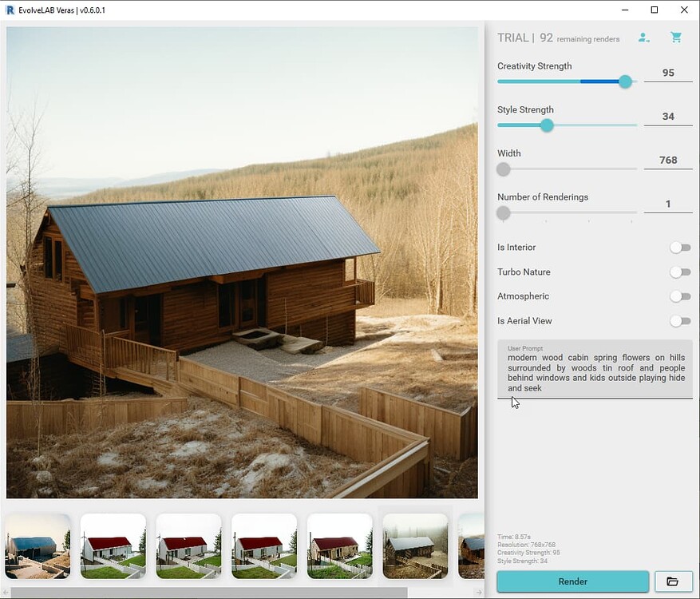Select the Style Strength slider handle
Image resolution: width=700 pixels, height=599 pixels.
(x=547, y=125)
